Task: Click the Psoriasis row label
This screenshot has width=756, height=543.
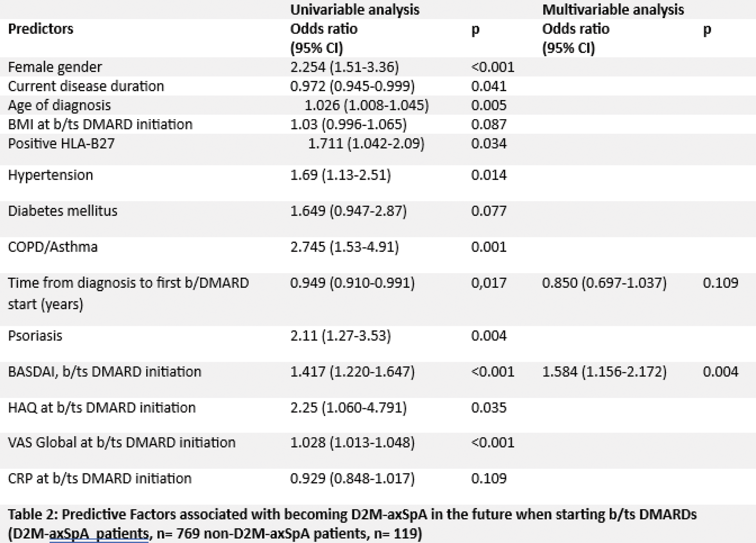Action: (35, 336)
